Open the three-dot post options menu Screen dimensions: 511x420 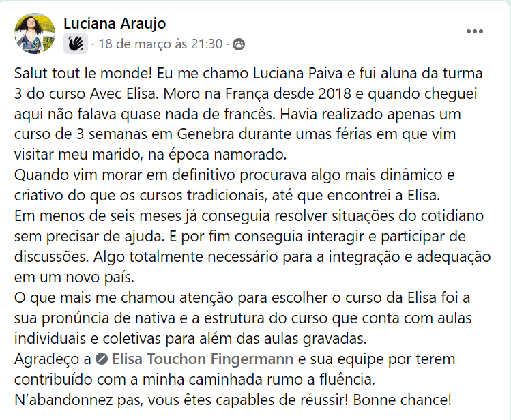(475, 31)
